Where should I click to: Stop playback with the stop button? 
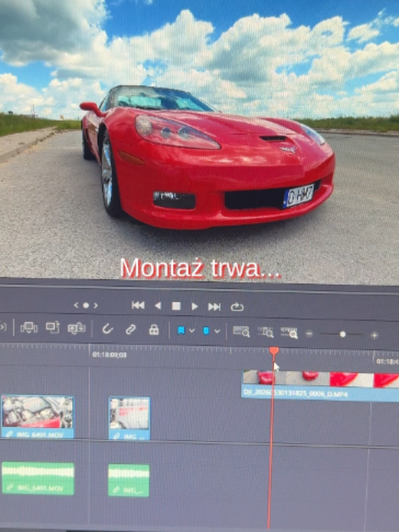tap(176, 306)
